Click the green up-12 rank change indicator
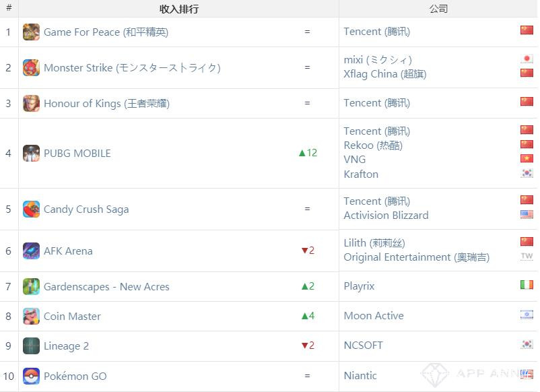 click(x=307, y=153)
